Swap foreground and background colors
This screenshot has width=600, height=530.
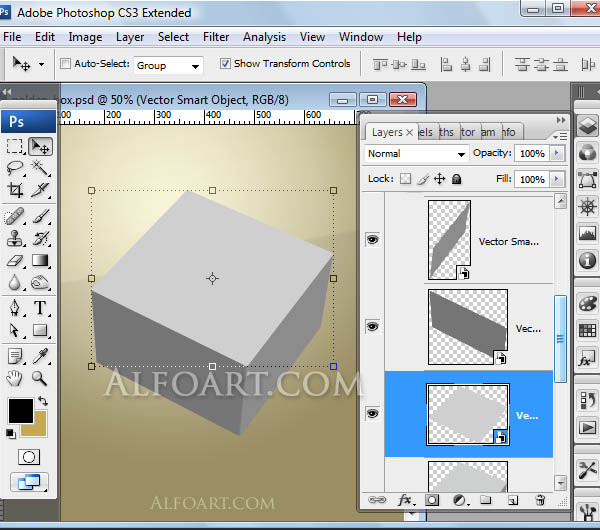point(43,401)
